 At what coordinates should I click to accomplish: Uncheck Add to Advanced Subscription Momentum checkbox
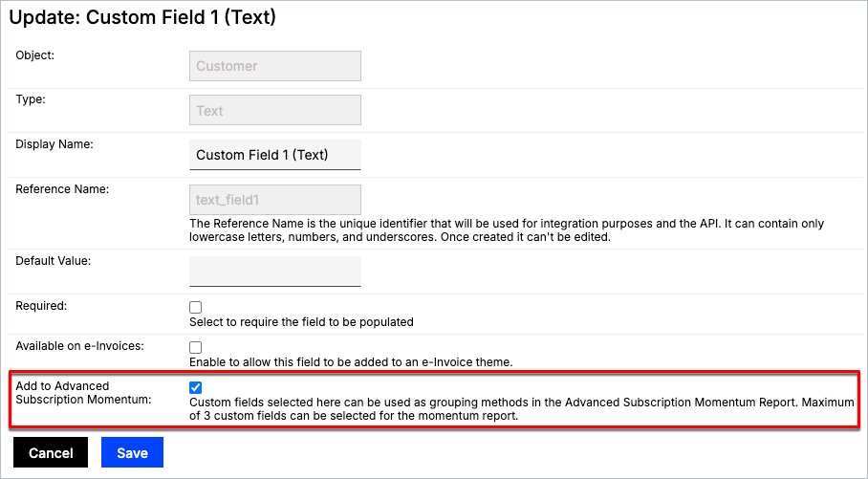coord(196,387)
